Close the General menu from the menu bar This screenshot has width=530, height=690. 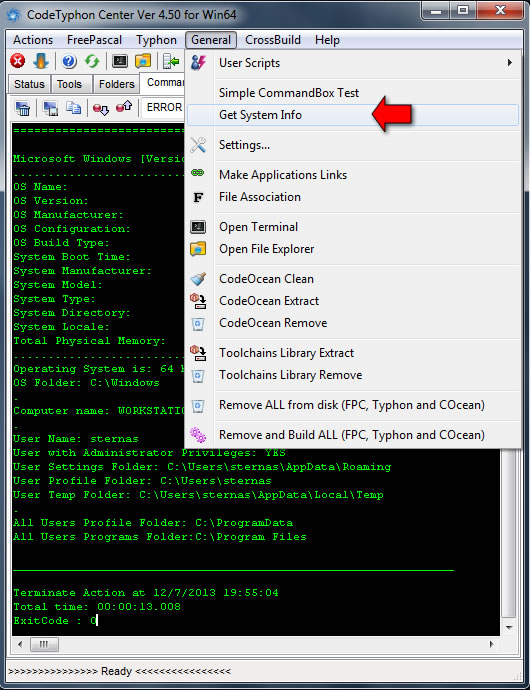tap(211, 40)
